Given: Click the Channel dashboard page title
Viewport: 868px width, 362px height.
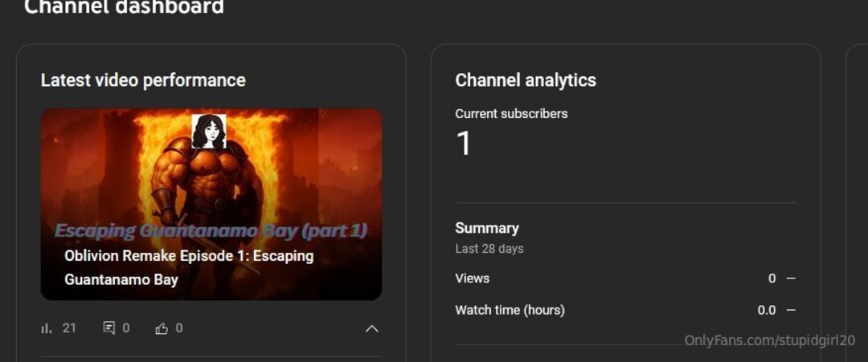Looking at the screenshot, I should [x=124, y=6].
